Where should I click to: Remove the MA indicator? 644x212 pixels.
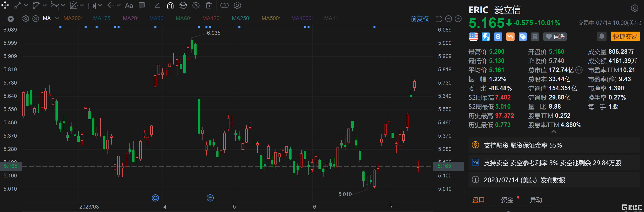36,19
